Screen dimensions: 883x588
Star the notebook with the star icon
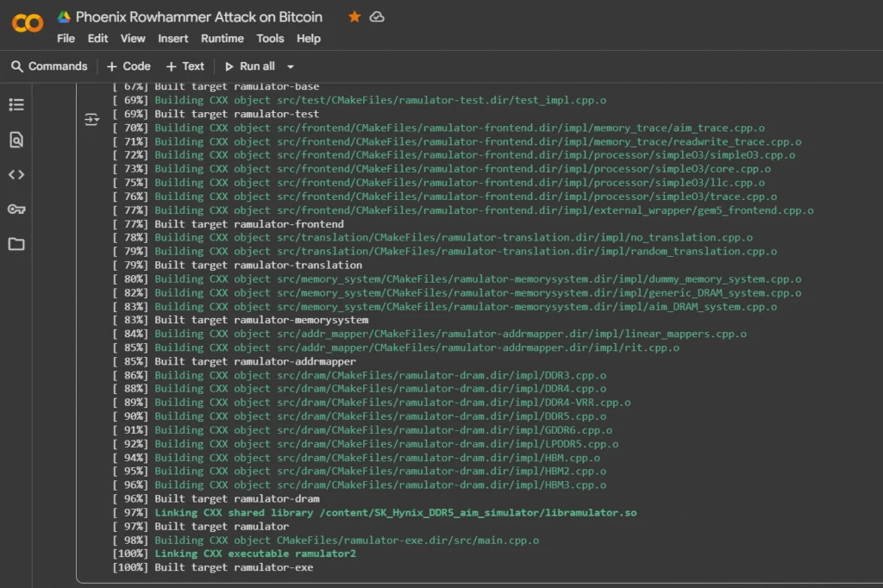coord(354,17)
